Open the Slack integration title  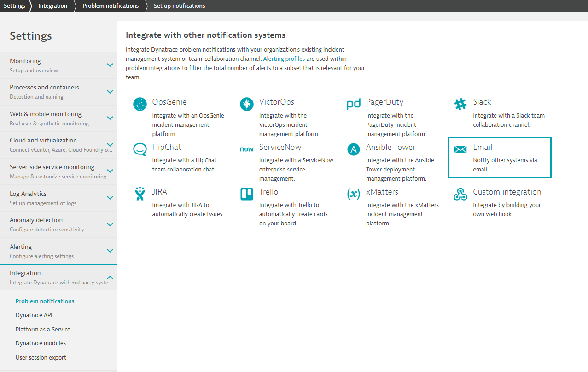coord(482,102)
